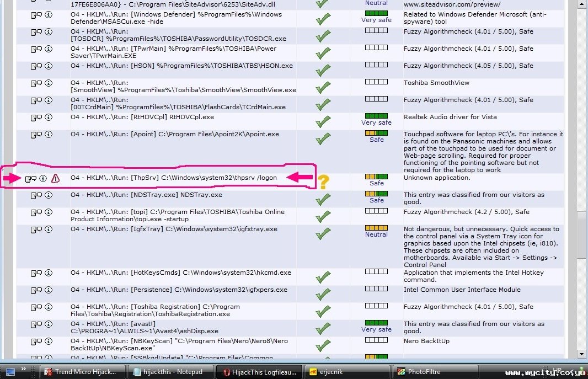
Task: Click the 'Very safe' rating on the avast! row
Action: (x=376, y=329)
